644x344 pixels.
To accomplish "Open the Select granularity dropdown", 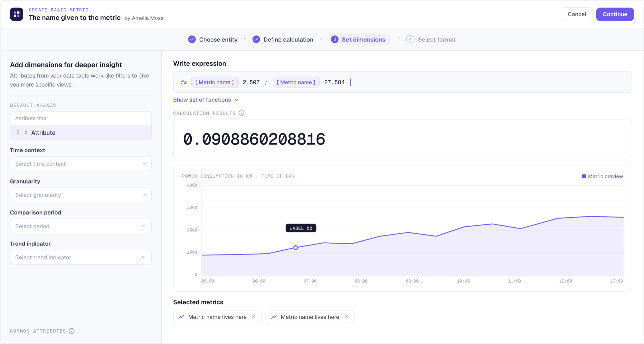I will 81,195.
